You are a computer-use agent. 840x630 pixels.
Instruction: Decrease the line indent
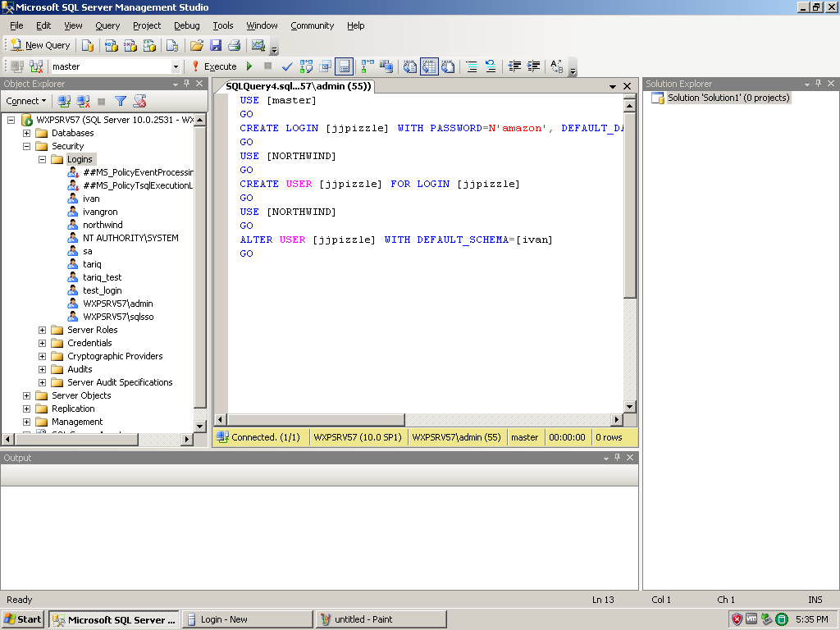tap(514, 66)
